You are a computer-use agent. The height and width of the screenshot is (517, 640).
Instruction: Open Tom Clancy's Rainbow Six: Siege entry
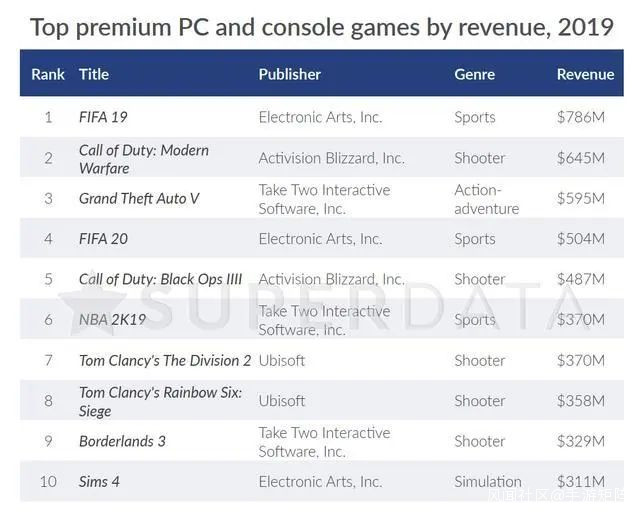160,401
